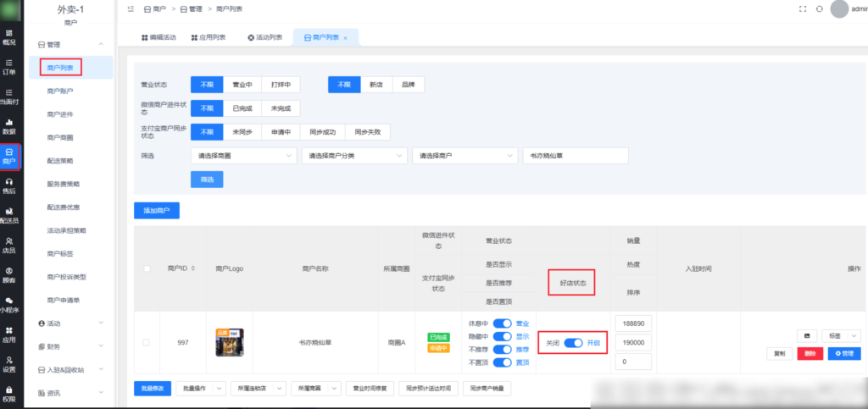Click the red 删除 button

coord(810,354)
